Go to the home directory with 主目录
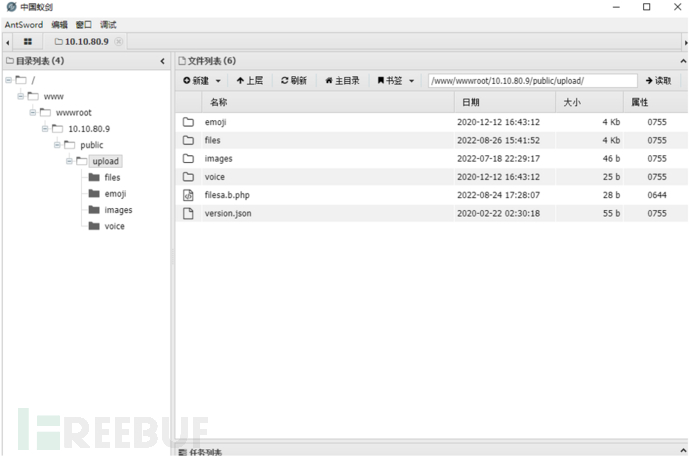690x457 pixels. 342,80
